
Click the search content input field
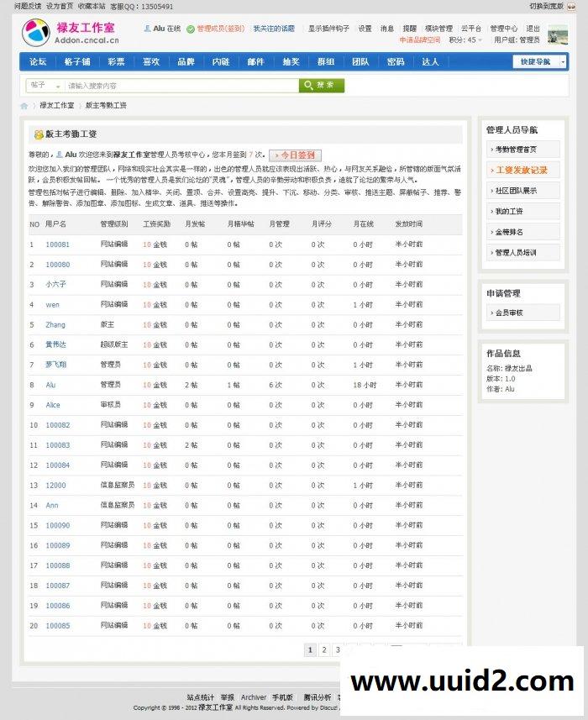[181, 86]
